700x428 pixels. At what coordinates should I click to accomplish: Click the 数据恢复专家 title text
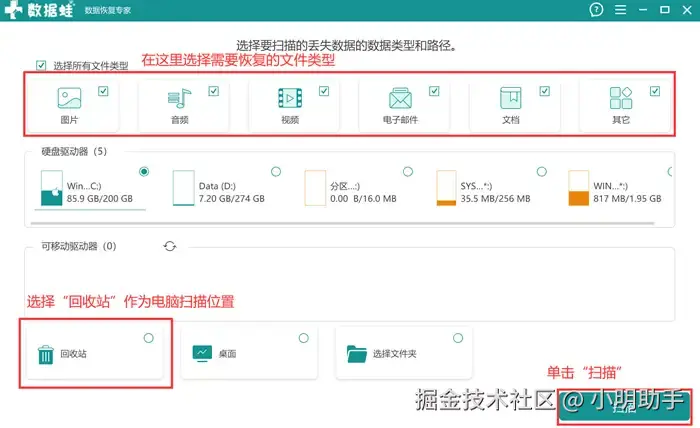point(108,10)
